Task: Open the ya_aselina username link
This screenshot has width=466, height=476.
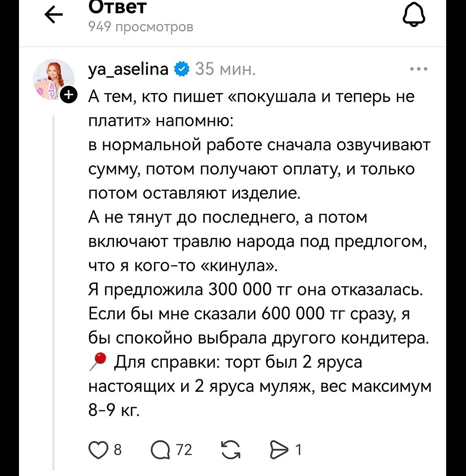Action: (x=128, y=69)
